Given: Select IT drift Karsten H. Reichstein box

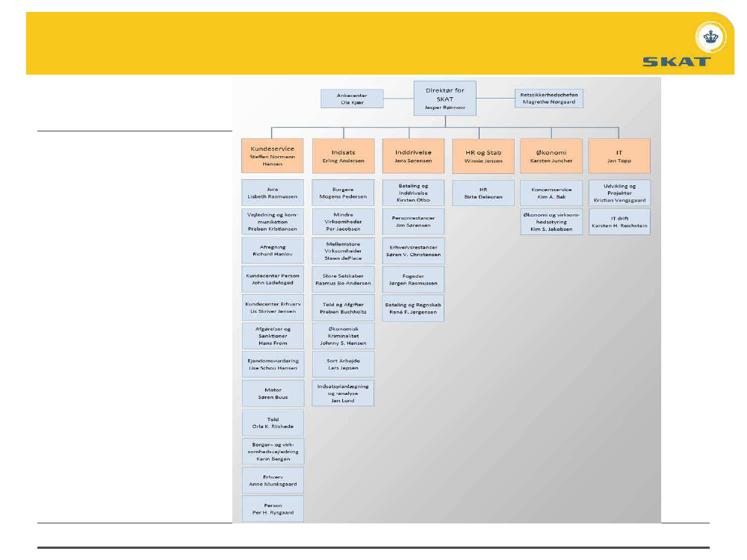Looking at the screenshot, I should click(x=619, y=222).
